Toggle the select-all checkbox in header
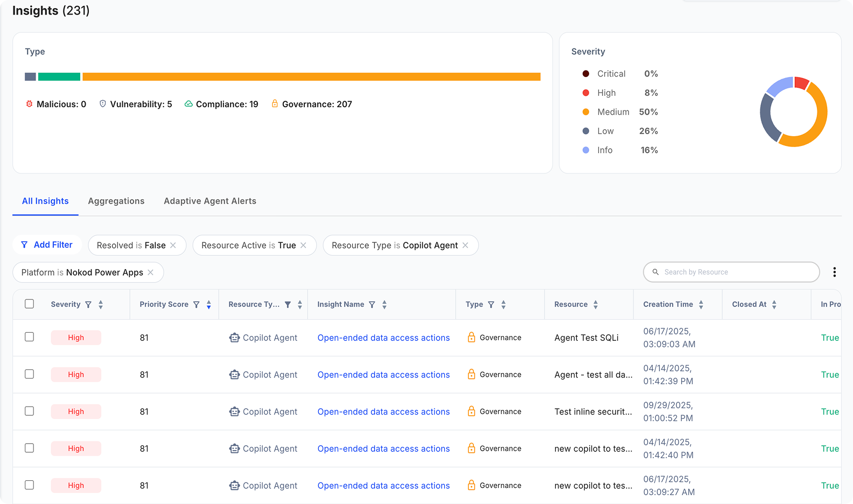The width and height of the screenshot is (853, 504). click(30, 304)
